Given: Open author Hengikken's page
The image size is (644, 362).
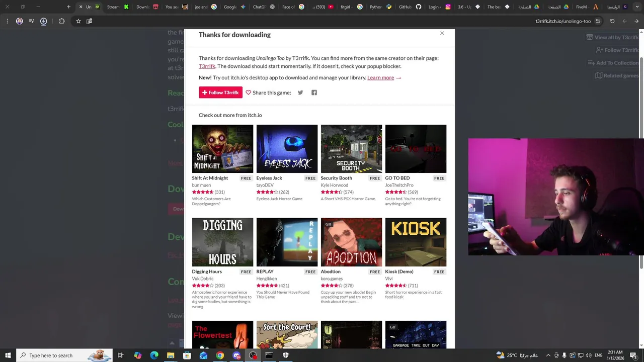Looking at the screenshot, I should [x=267, y=279].
